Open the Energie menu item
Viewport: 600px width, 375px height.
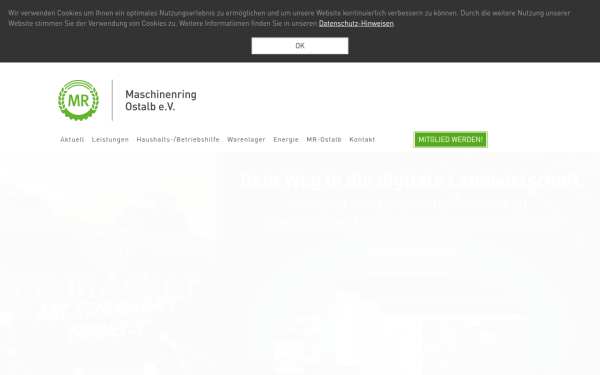tap(286, 140)
